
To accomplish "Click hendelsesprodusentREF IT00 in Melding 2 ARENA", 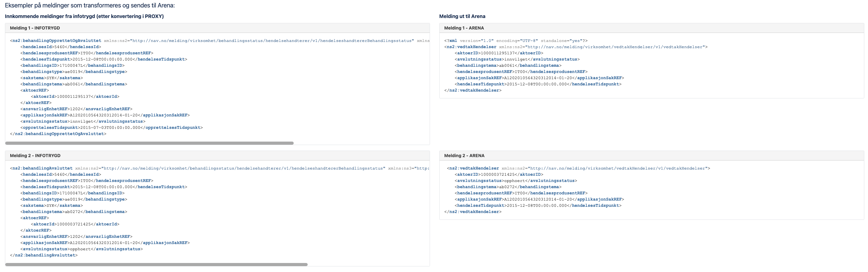I will [x=521, y=193].
